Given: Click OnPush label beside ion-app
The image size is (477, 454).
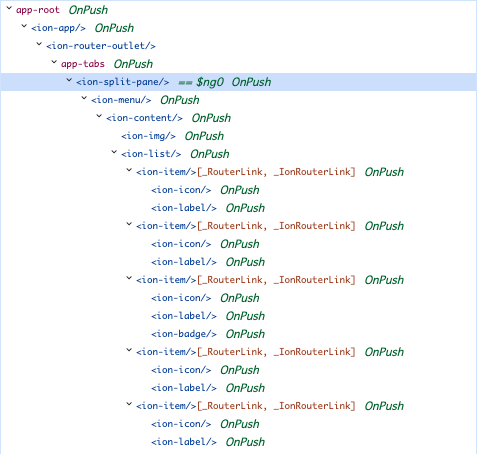Looking at the screenshot, I should (x=114, y=28).
